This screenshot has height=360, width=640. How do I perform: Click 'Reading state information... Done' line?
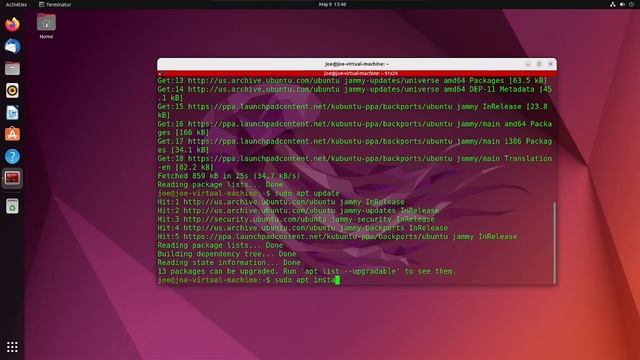coord(229,263)
